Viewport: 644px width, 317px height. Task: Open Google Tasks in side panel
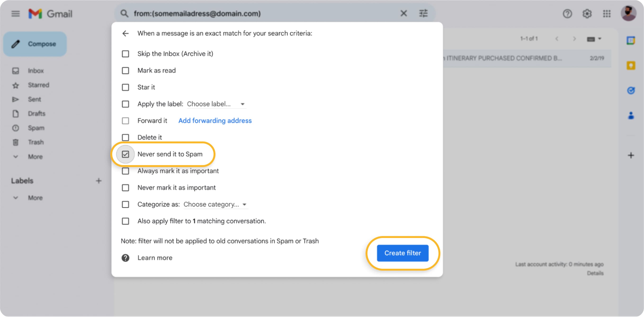click(x=631, y=91)
